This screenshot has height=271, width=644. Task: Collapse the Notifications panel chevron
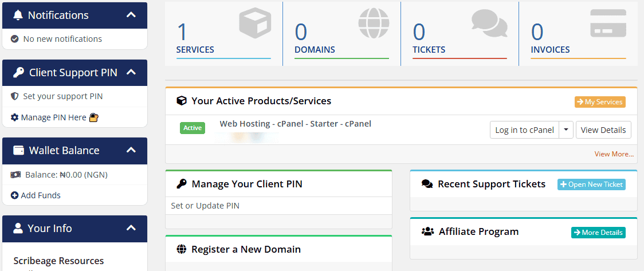(131, 15)
